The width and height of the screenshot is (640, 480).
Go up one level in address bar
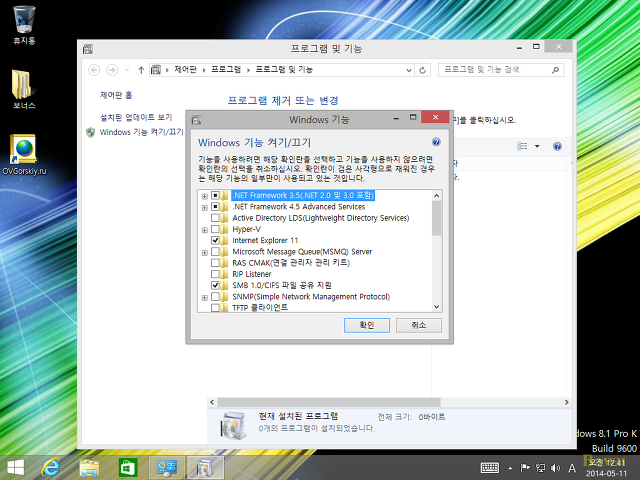coord(141,70)
